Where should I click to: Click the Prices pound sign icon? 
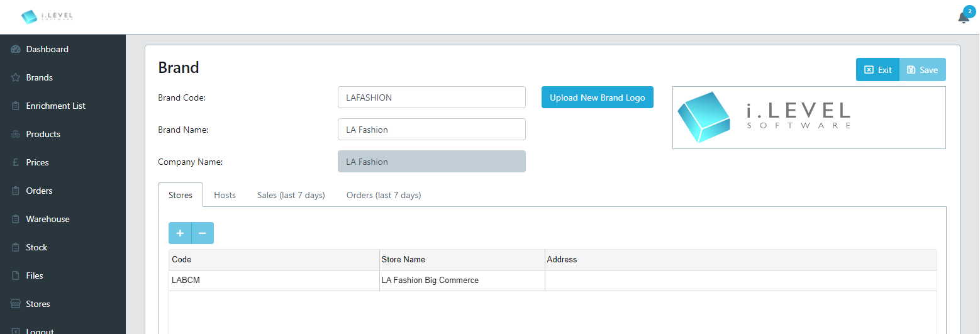click(x=16, y=162)
